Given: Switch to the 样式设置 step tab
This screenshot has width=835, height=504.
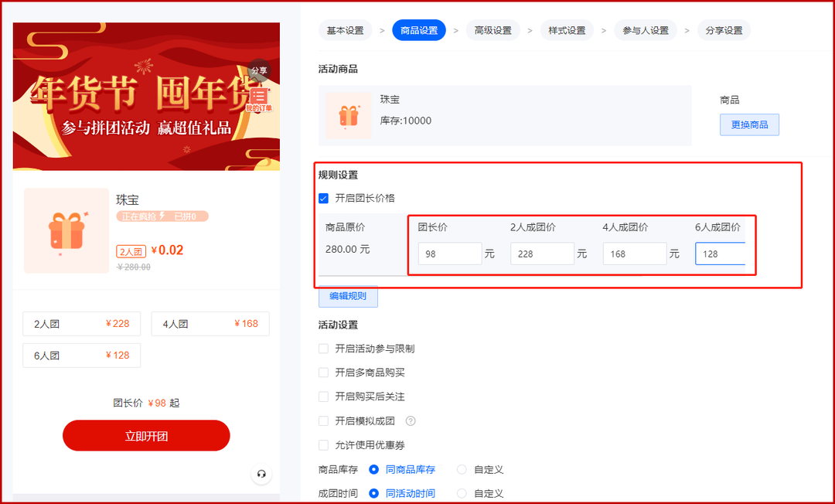Looking at the screenshot, I should click(567, 30).
